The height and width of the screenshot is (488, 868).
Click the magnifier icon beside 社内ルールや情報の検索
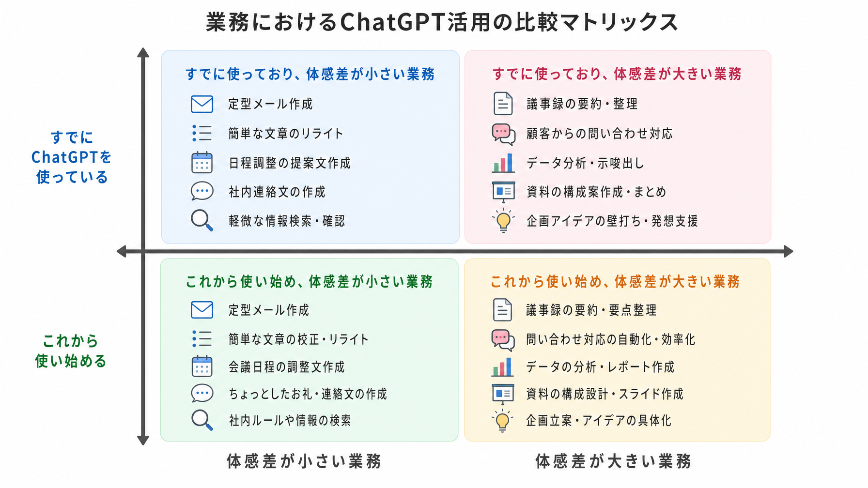pyautogui.click(x=202, y=420)
